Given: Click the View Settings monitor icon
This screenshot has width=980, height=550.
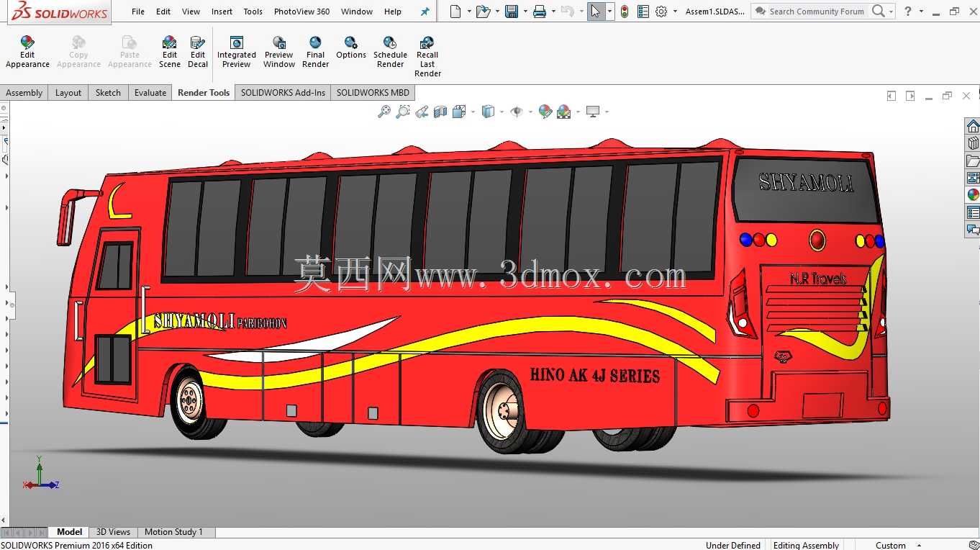Looking at the screenshot, I should [593, 112].
